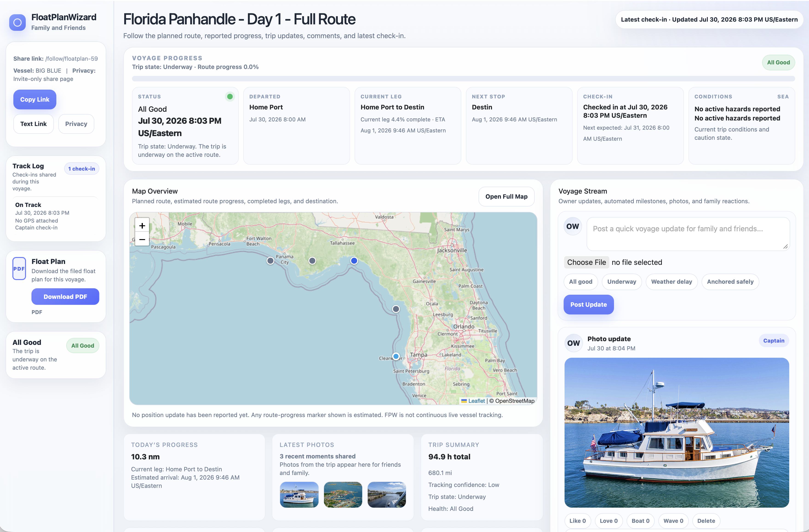Open the full map view

(x=506, y=197)
